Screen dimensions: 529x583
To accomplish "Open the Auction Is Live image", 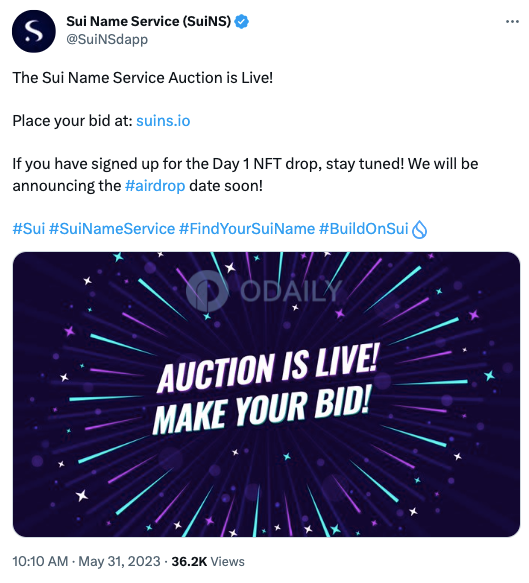I will [266, 394].
